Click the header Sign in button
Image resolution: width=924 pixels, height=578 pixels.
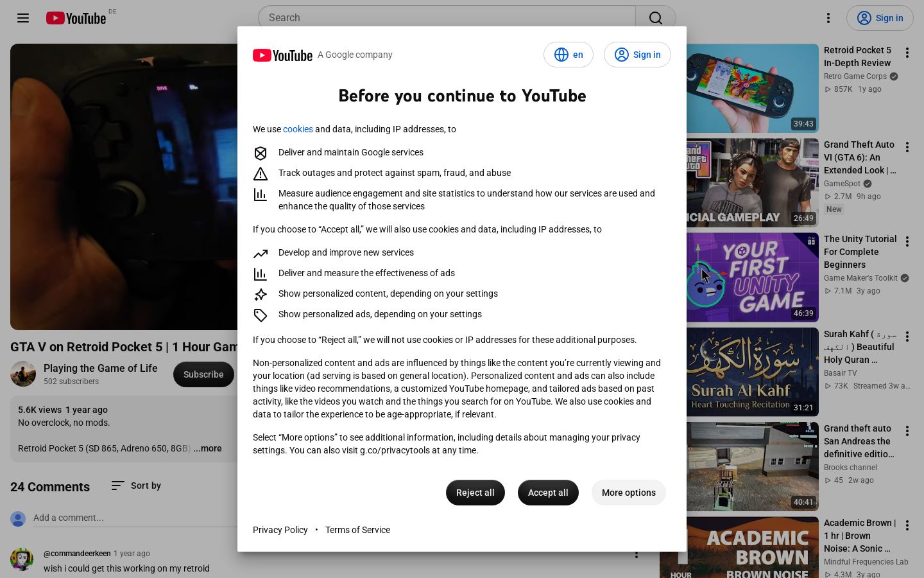click(x=880, y=18)
